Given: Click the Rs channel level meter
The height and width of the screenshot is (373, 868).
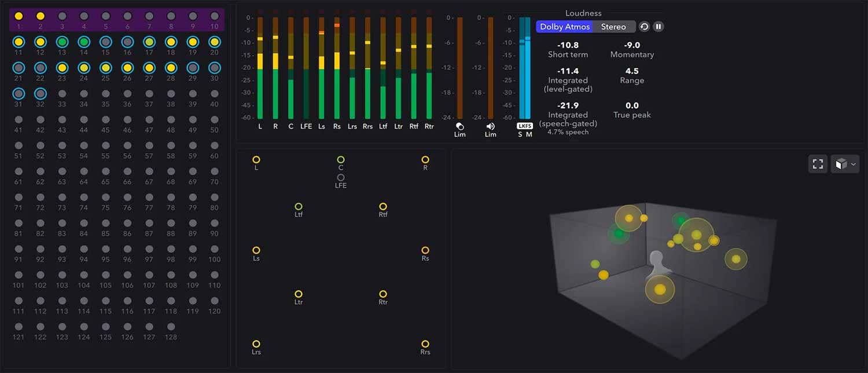Looking at the screenshot, I should pyautogui.click(x=337, y=68).
